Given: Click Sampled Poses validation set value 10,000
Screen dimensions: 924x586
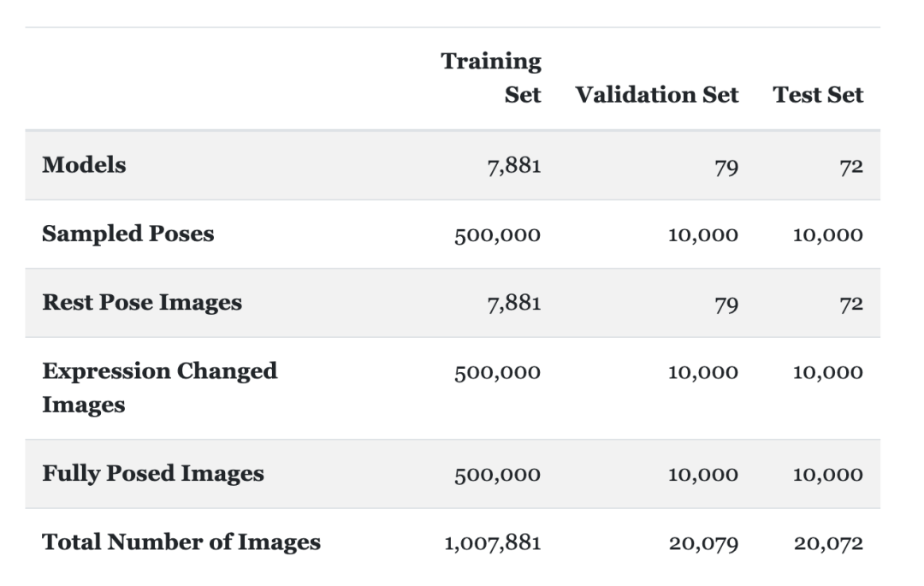Looking at the screenshot, I should [702, 235].
